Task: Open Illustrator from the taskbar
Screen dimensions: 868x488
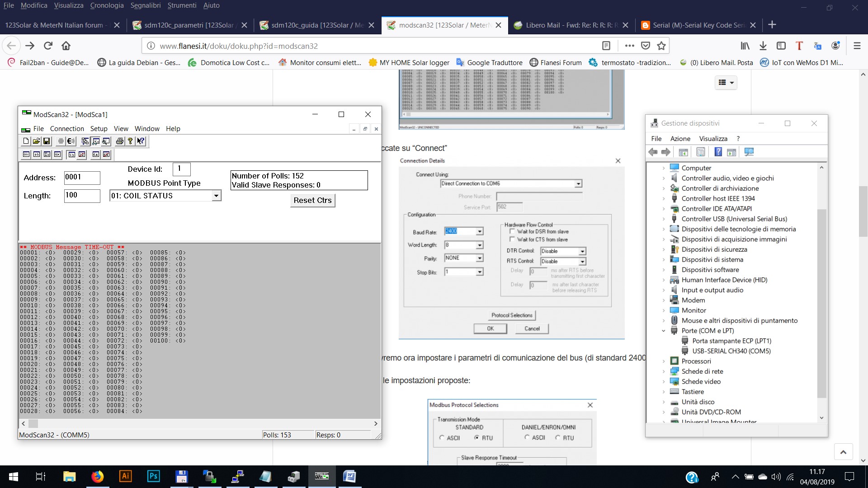Action: (x=126, y=476)
